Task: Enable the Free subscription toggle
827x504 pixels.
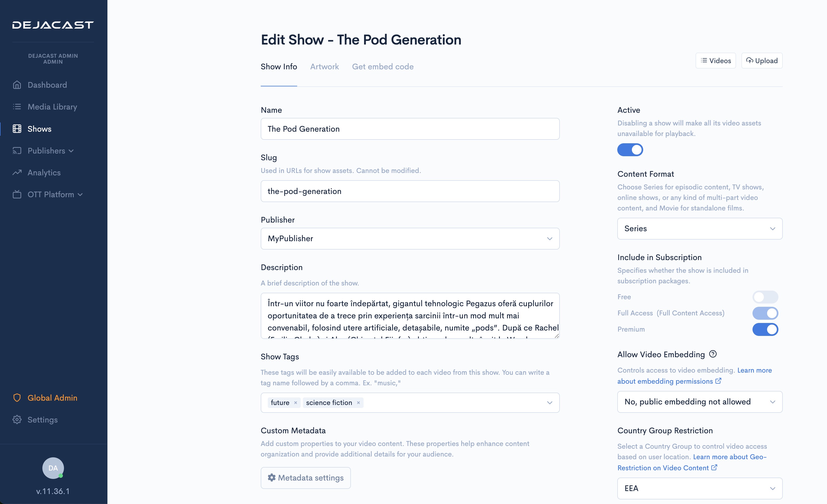Action: [x=765, y=297]
